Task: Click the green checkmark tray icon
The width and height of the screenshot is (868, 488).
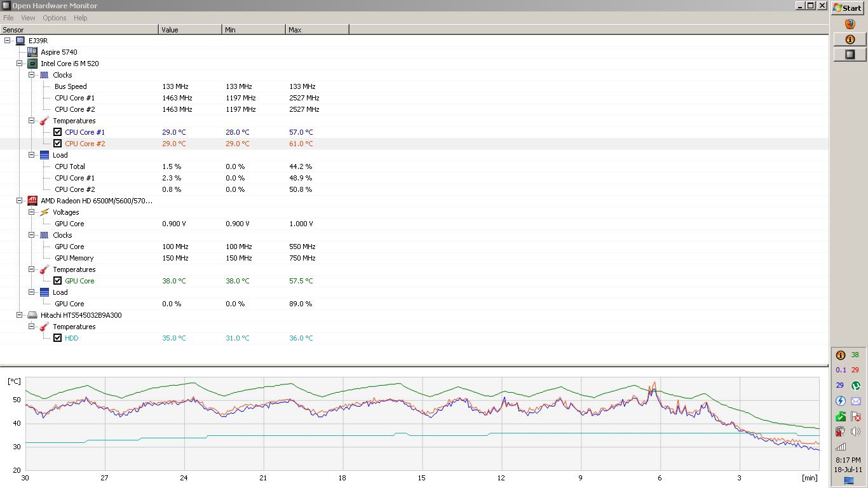Action: click(840, 417)
